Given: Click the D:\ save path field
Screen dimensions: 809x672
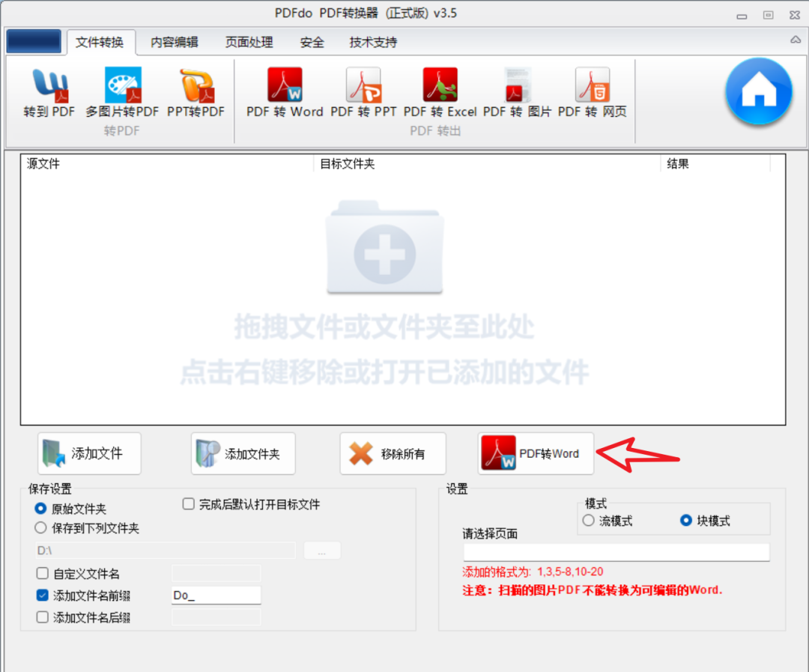Looking at the screenshot, I should pyautogui.click(x=165, y=550).
